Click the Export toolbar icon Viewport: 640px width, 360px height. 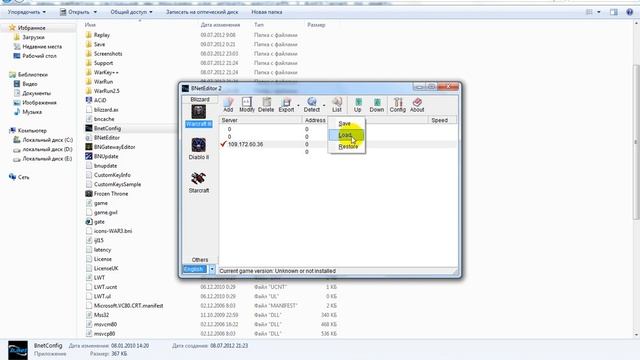pos(286,105)
